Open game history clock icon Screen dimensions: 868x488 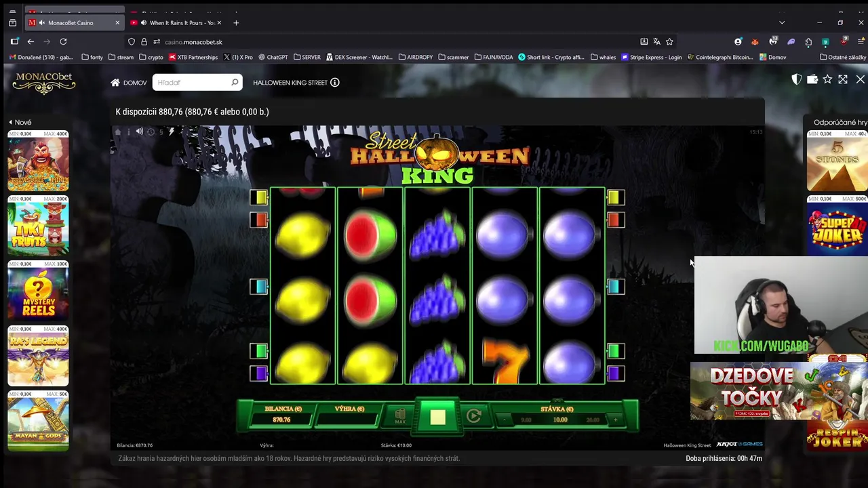[x=151, y=131]
